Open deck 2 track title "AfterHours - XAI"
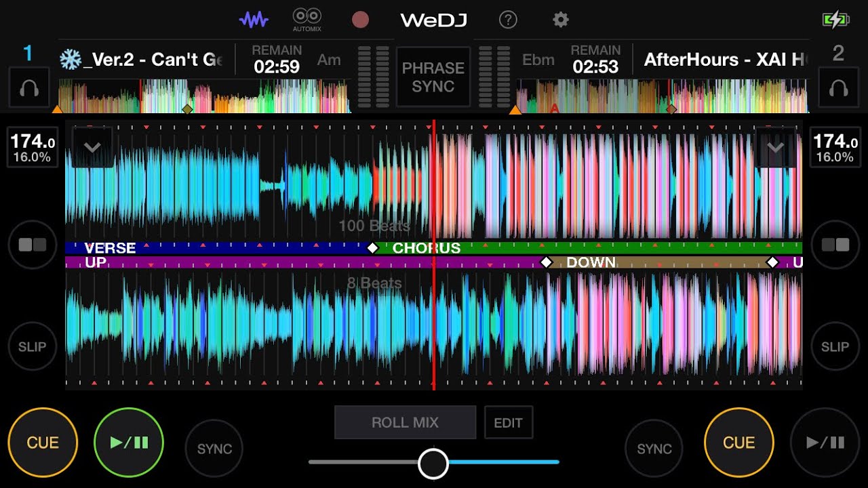The image size is (868, 488). 725,60
